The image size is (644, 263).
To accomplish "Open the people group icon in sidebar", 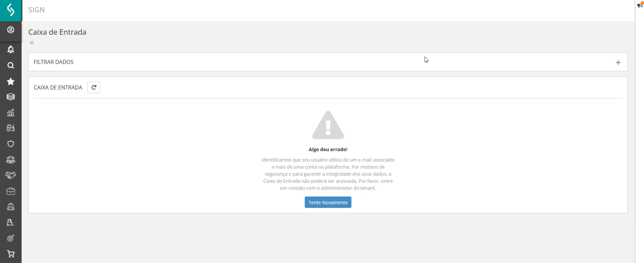I will pos(11,160).
